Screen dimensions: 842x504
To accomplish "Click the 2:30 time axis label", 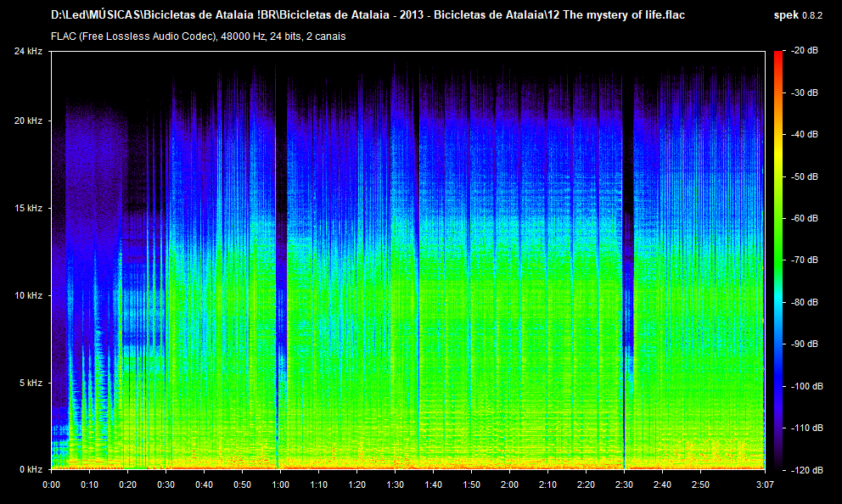I will click(x=624, y=484).
